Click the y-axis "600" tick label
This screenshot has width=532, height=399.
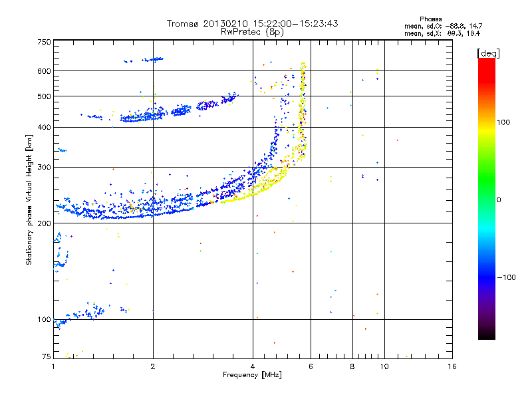pos(44,71)
